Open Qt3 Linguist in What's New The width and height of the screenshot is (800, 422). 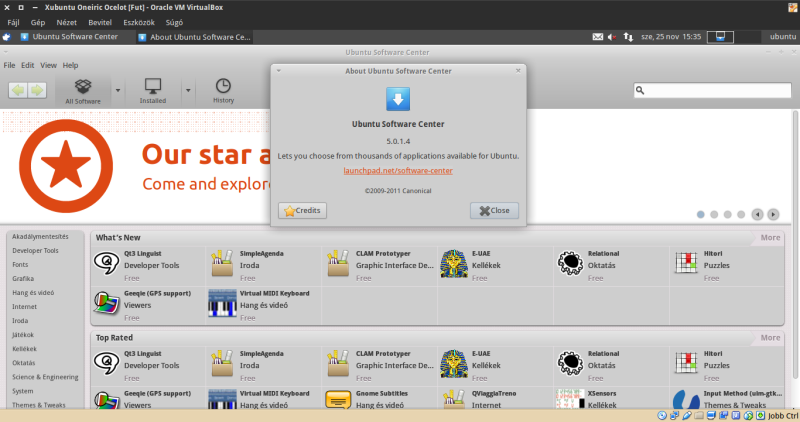148,265
